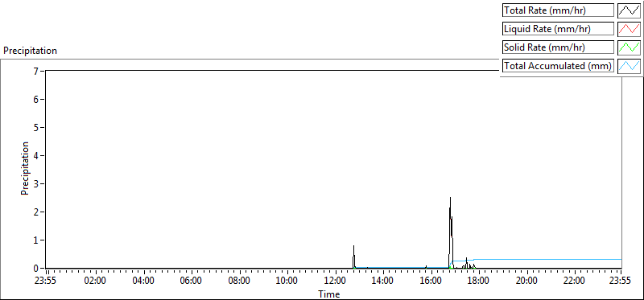Click the Total Accumulated blue line icon

(x=630, y=66)
